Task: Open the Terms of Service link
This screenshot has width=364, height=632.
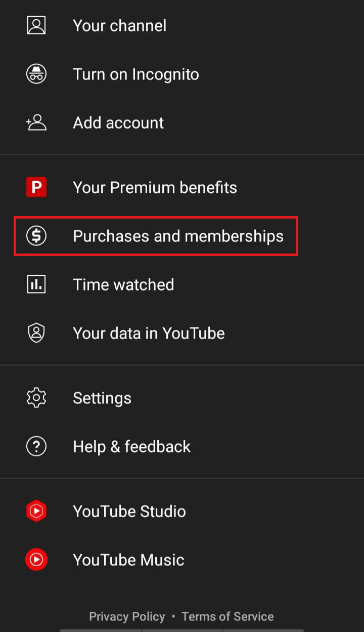Action: coord(227,616)
